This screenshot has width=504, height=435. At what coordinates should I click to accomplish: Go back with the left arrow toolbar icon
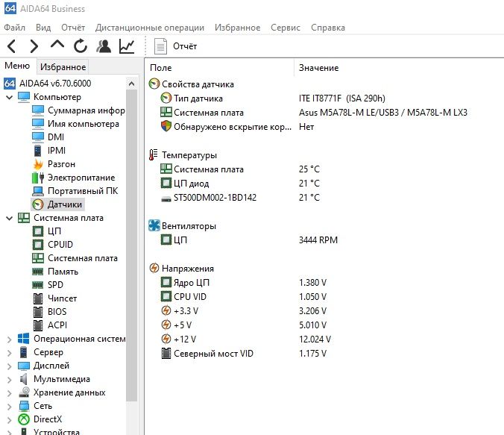click(x=12, y=46)
